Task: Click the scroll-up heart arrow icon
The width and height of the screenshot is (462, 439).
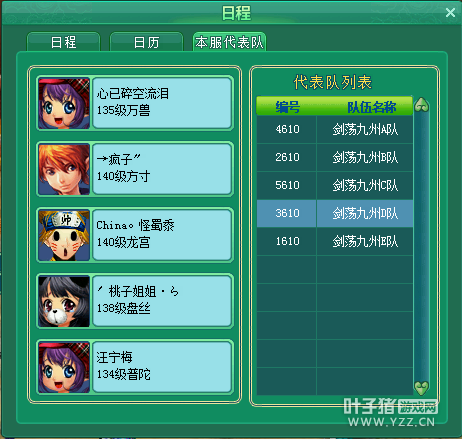Action: [421, 105]
